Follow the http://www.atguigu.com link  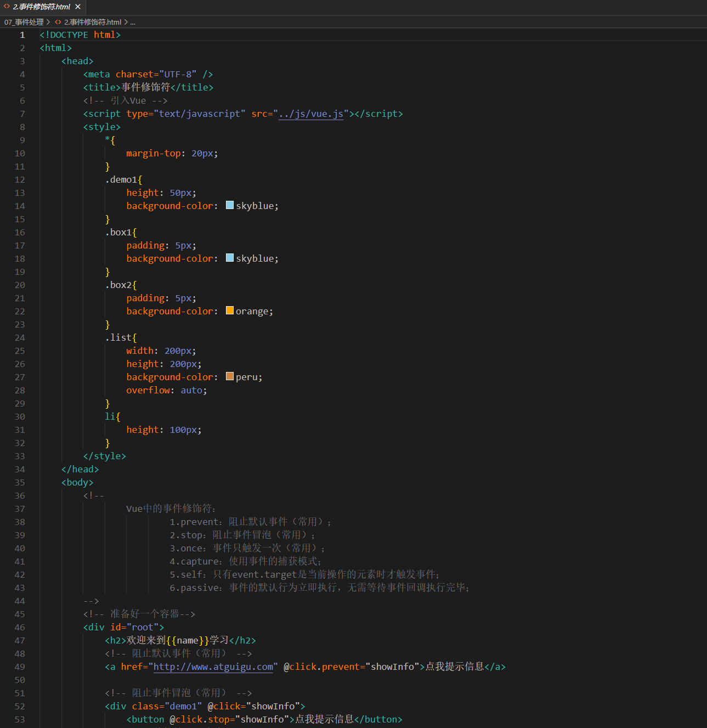tap(213, 667)
